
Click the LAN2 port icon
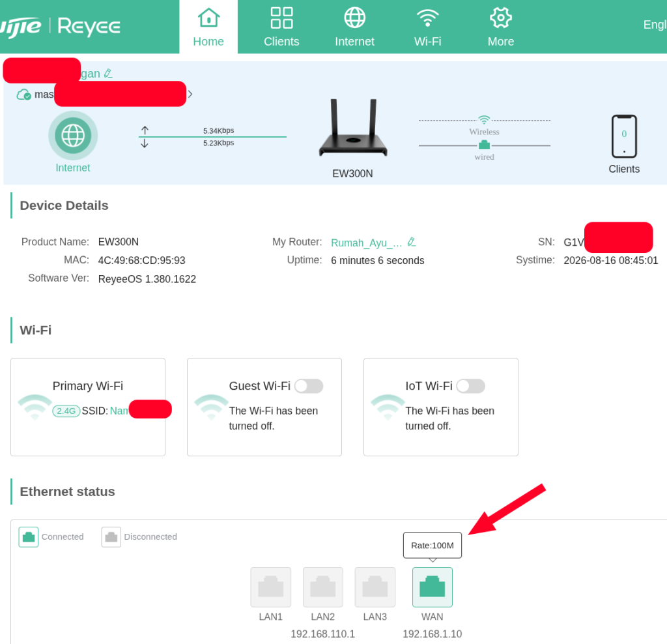[323, 587]
